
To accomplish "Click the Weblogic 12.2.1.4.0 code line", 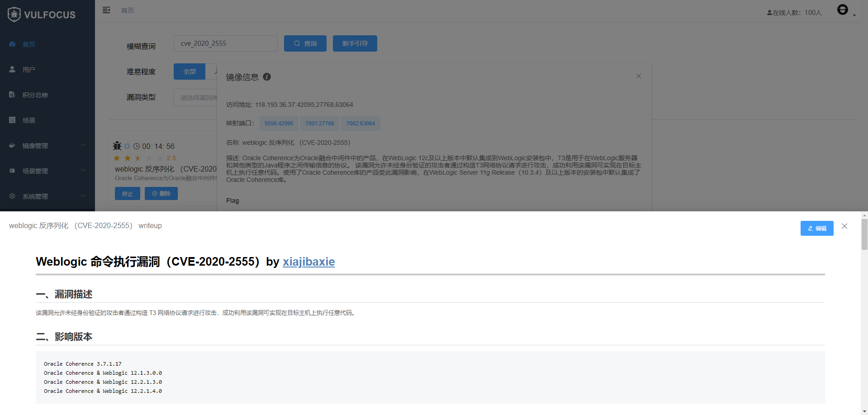I will coord(103,391).
